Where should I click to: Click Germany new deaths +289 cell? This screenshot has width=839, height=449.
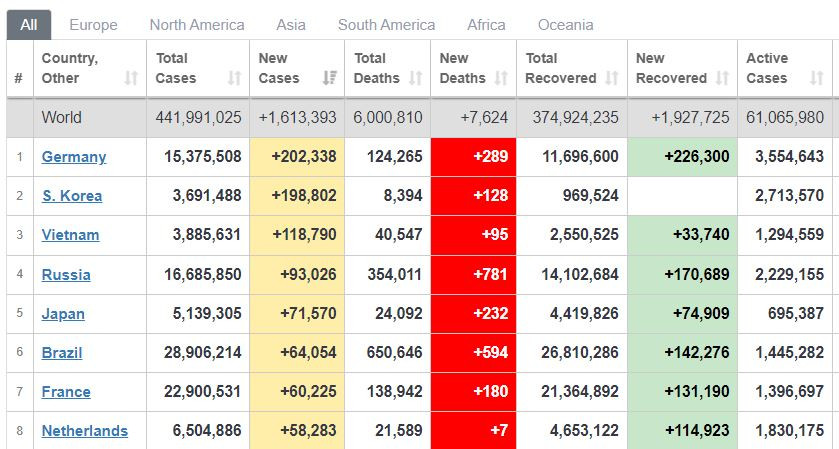point(474,157)
